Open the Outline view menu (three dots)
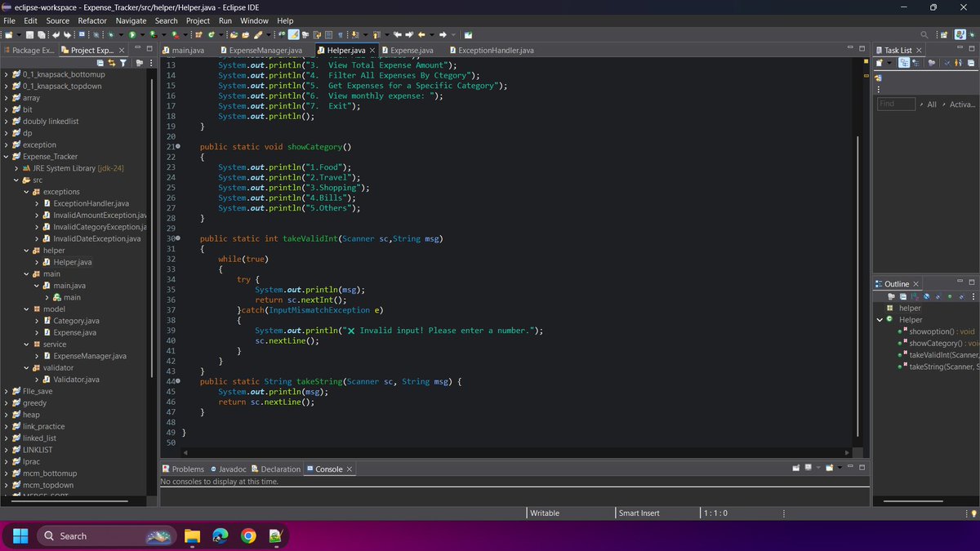 pyautogui.click(x=973, y=296)
